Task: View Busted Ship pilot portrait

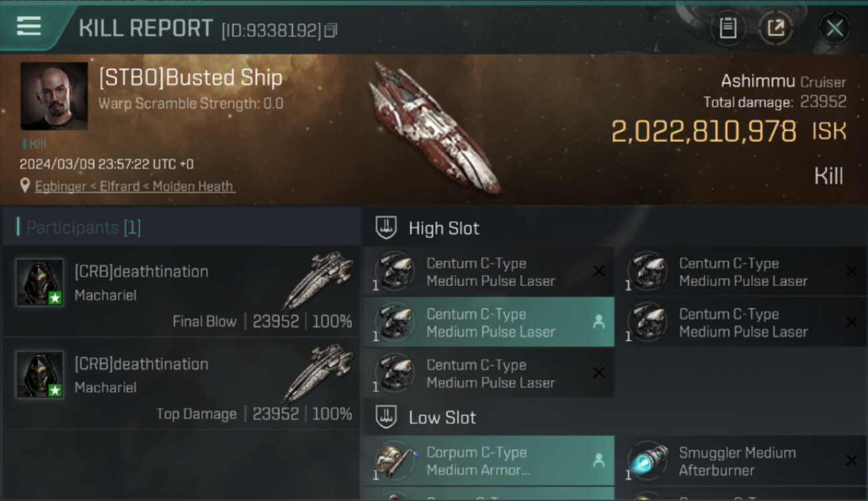Action: (54, 96)
